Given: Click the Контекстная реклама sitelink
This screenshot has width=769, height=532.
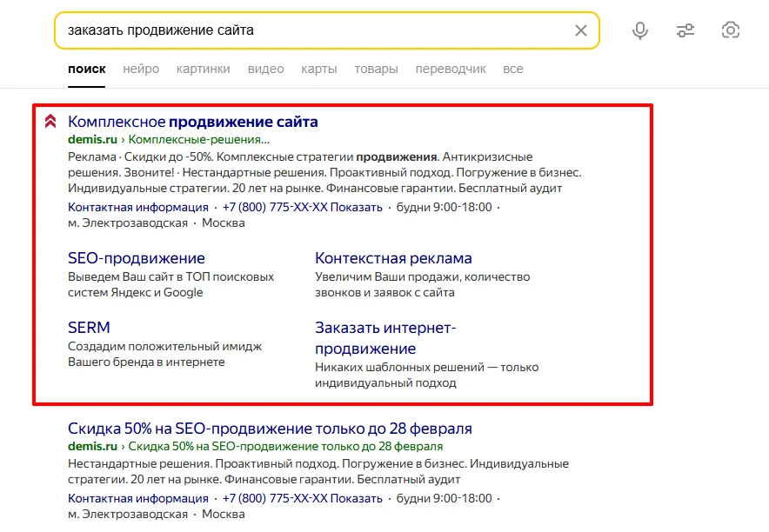Looking at the screenshot, I should (x=393, y=258).
